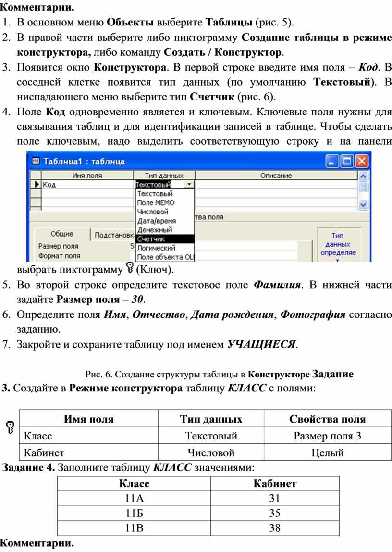Image resolution: width=392 pixels, height=552 pixels.
Task: Click the Размер поля 3 table cell
Action: pyautogui.click(x=327, y=436)
